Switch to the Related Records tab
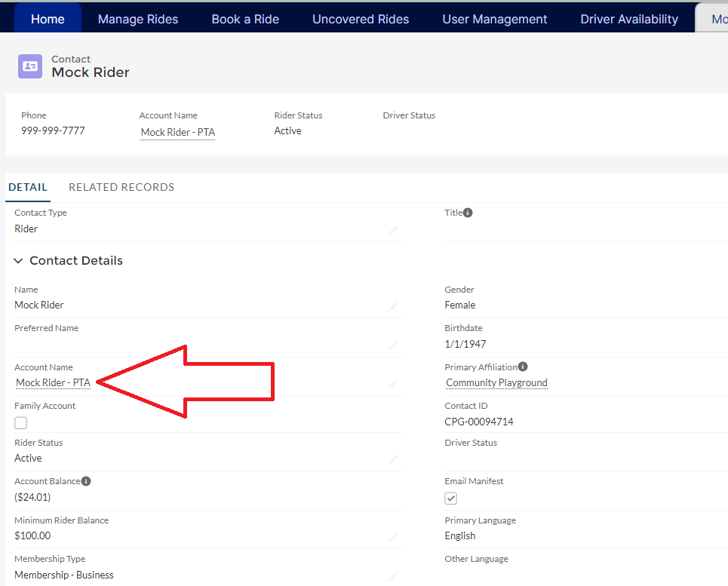This screenshot has width=728, height=586. pos(121,187)
